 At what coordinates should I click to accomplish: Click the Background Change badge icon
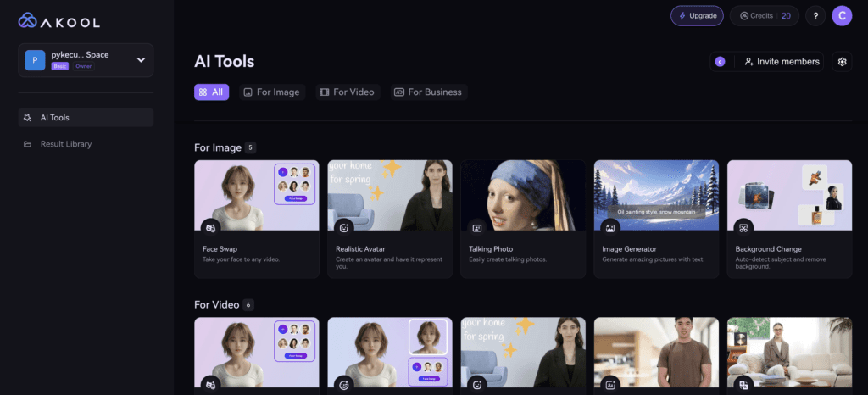[x=743, y=227]
